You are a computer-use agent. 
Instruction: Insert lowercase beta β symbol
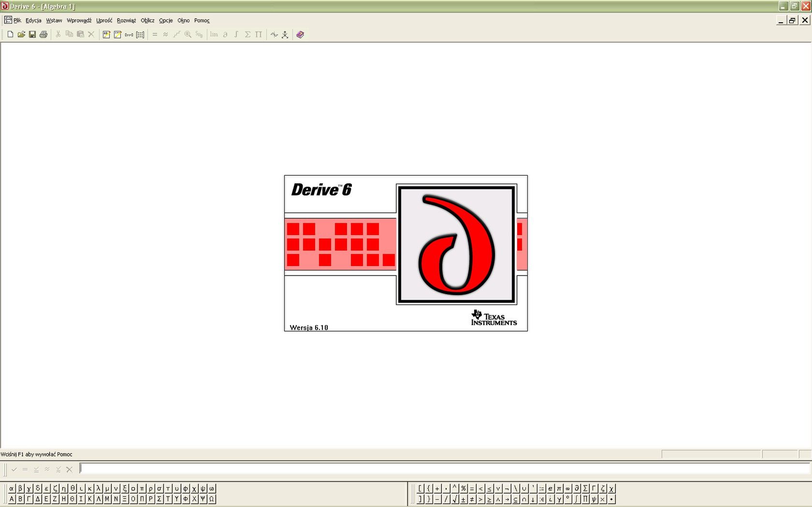(x=20, y=488)
